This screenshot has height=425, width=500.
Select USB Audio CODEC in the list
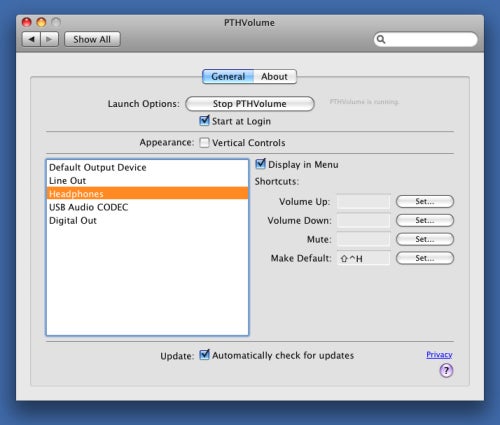[x=147, y=207]
